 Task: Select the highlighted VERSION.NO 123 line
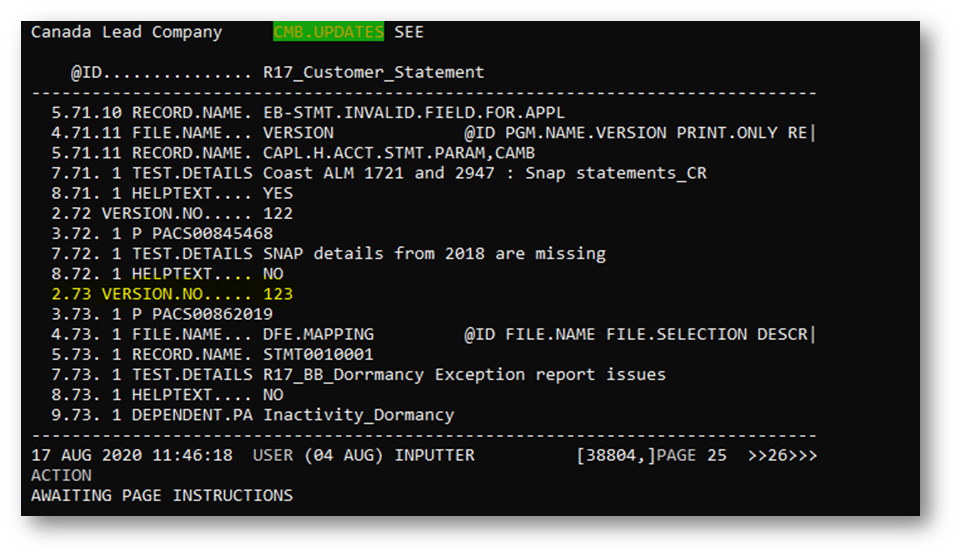click(x=172, y=294)
